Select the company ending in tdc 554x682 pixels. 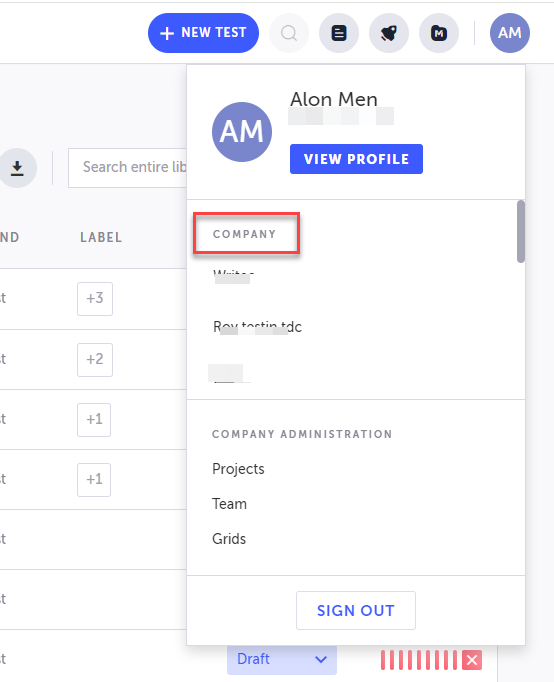(x=257, y=327)
